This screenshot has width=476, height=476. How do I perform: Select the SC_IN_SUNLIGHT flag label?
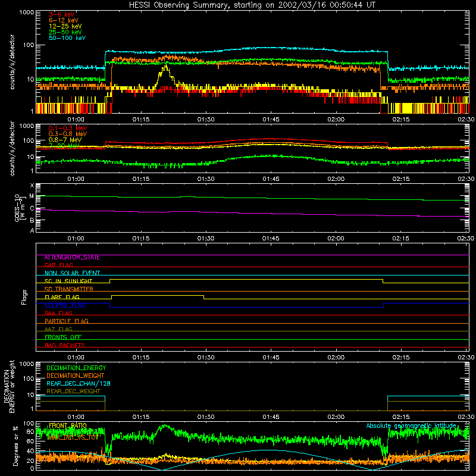(x=68, y=281)
